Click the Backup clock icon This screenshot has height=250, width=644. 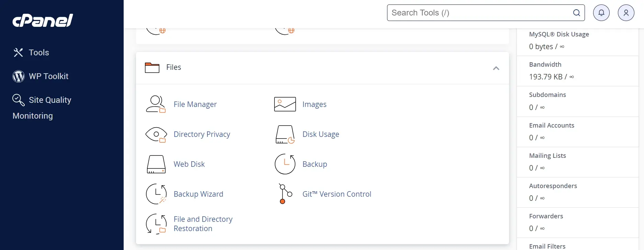pos(285,164)
